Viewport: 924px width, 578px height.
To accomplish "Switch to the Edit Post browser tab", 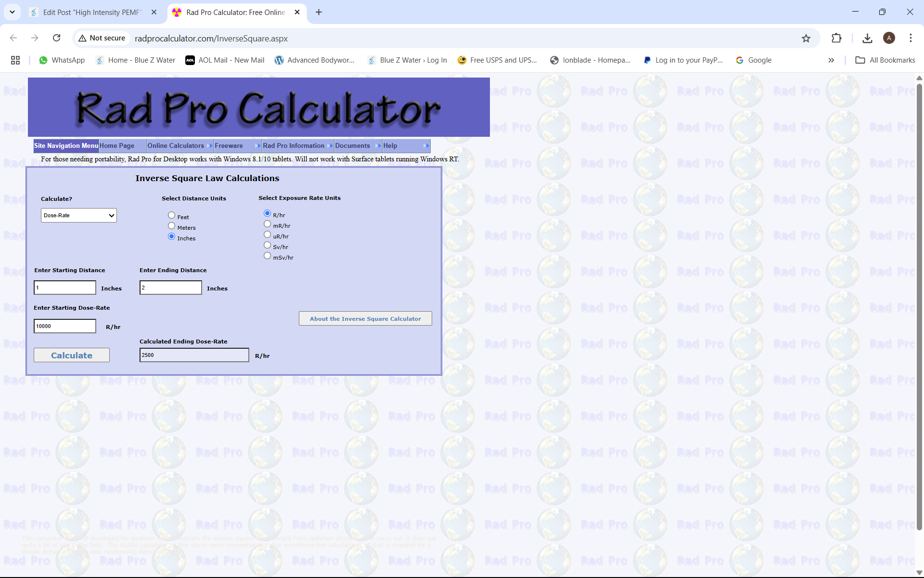I will 91,13.
